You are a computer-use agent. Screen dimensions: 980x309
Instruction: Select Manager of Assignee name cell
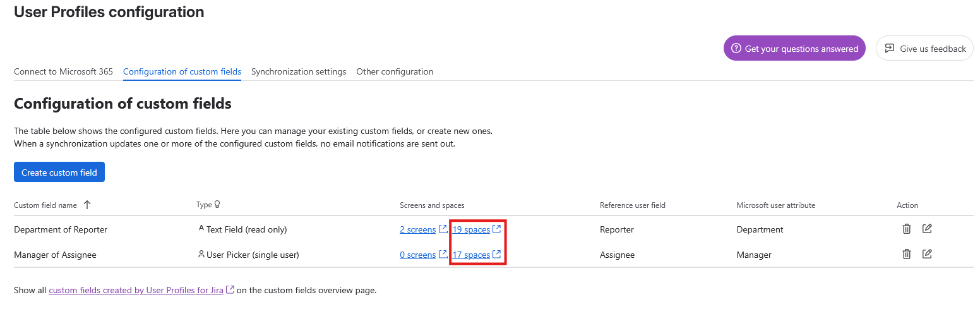(x=55, y=255)
